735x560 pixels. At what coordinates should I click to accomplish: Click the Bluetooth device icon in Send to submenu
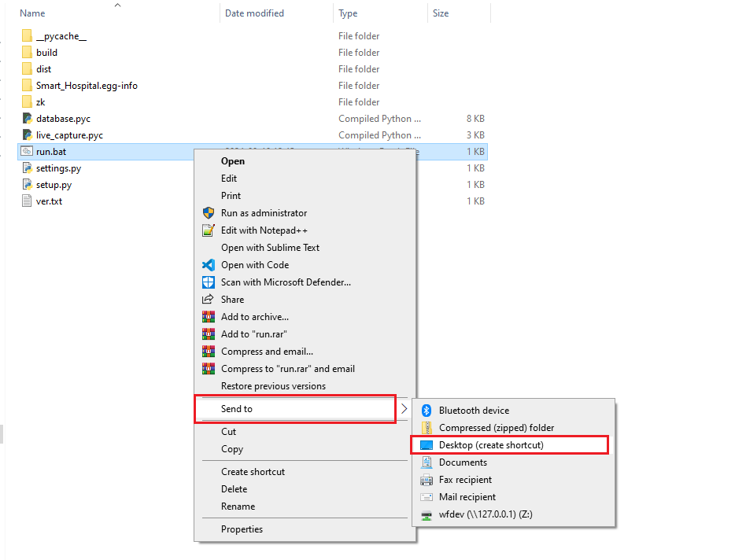(x=426, y=411)
